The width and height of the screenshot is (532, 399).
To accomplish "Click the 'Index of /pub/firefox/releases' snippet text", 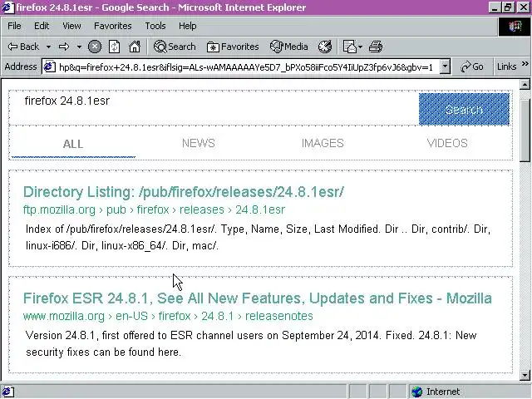I will [x=258, y=237].
